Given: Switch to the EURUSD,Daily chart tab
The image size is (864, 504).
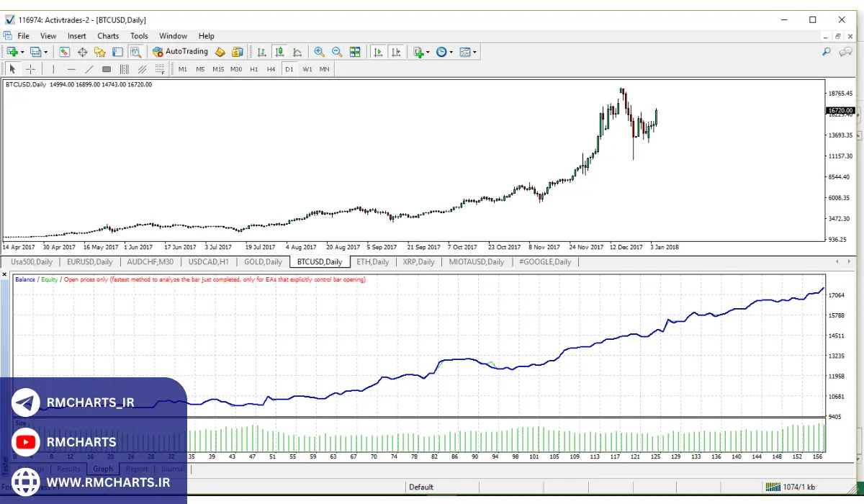Looking at the screenshot, I should tap(89, 262).
